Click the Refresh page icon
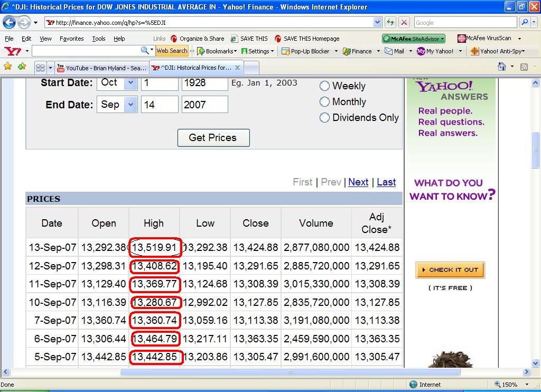 pyautogui.click(x=390, y=22)
